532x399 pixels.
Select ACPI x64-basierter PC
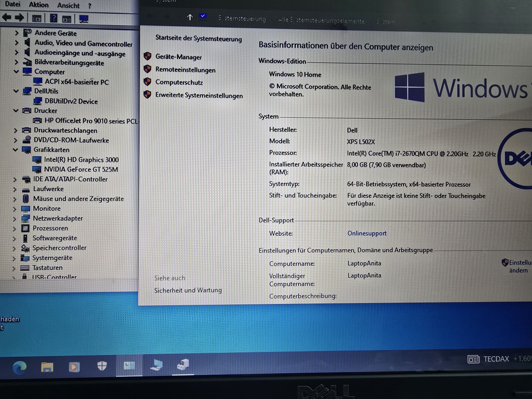[x=77, y=82]
